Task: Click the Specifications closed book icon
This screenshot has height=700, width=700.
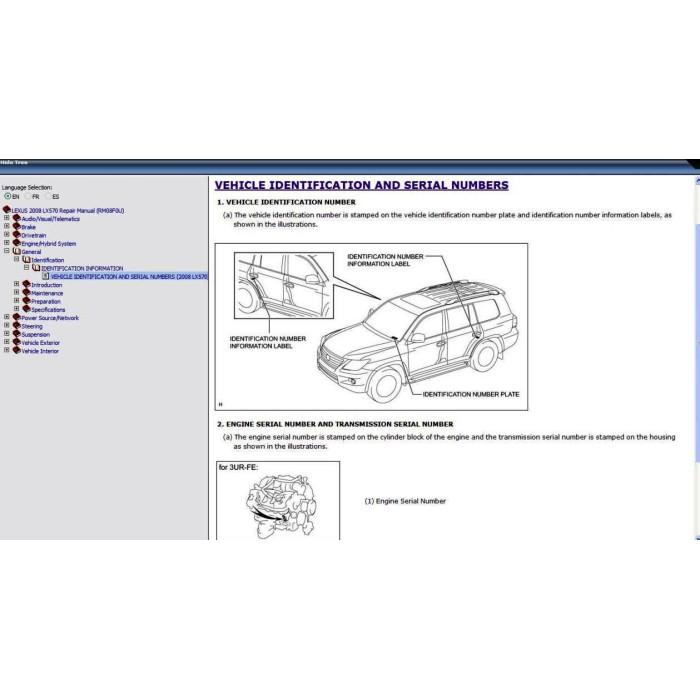Action: point(26,309)
